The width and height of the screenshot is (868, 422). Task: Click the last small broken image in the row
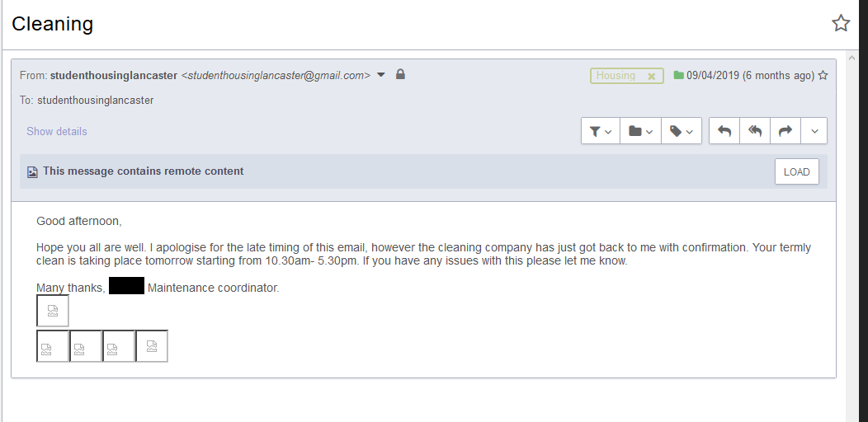pos(152,346)
